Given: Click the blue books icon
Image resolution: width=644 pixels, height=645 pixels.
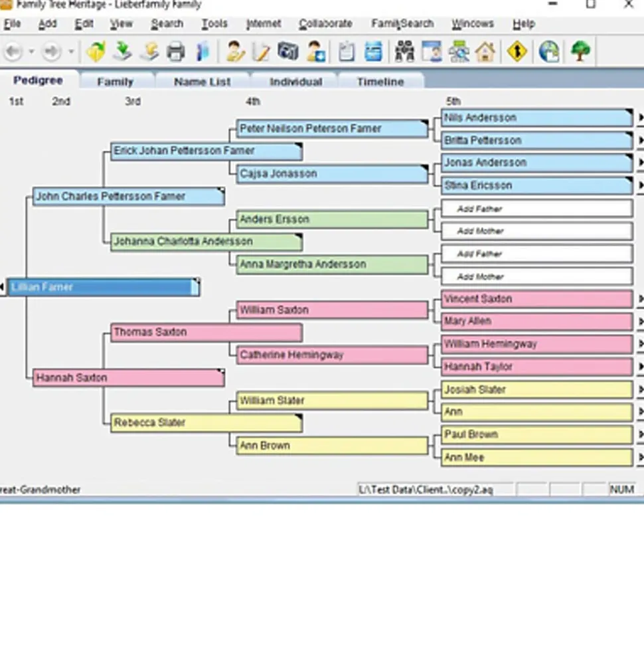Looking at the screenshot, I should tap(202, 52).
